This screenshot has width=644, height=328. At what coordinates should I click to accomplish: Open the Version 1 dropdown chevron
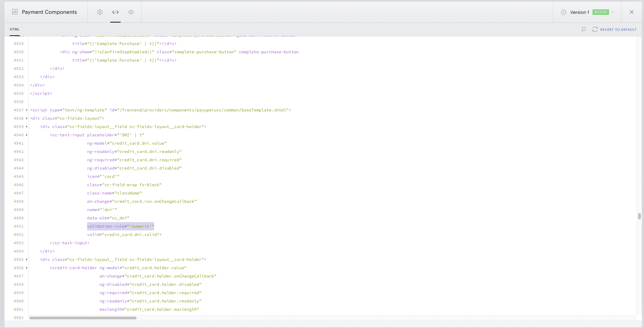[x=613, y=12]
